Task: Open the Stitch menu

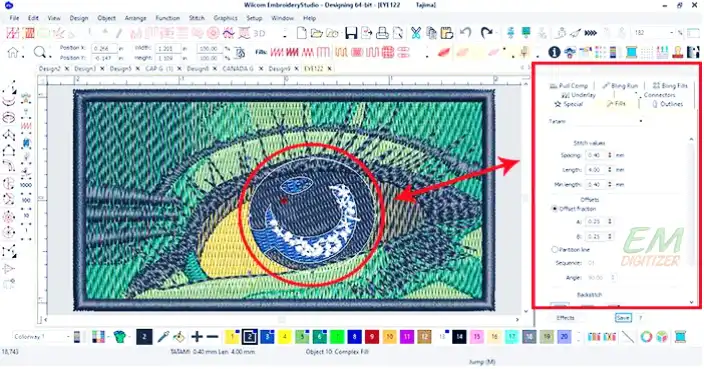Action: click(x=196, y=18)
